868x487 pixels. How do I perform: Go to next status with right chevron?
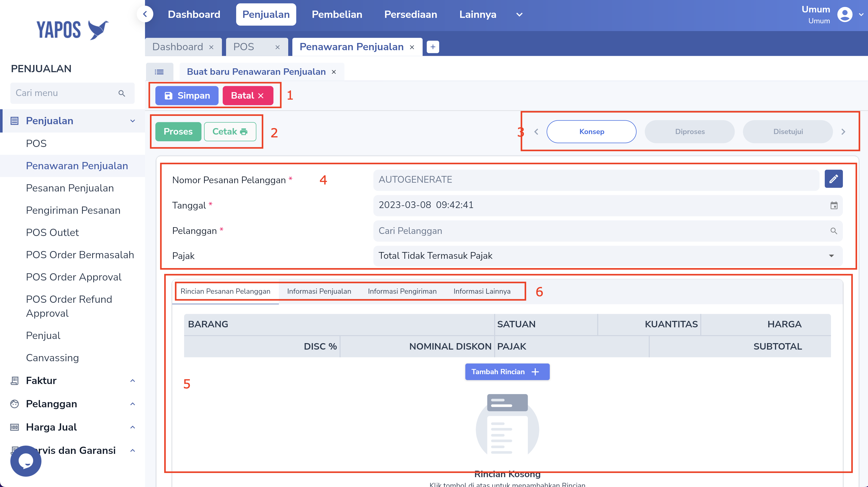(x=843, y=132)
